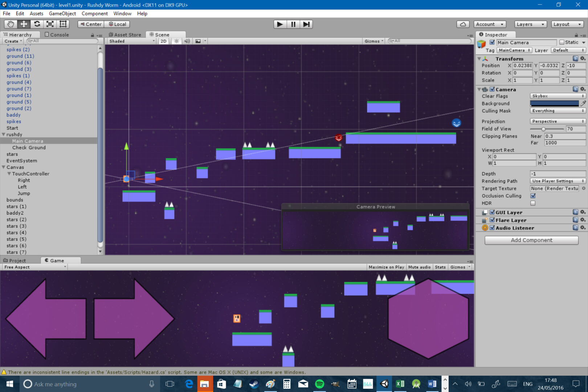The width and height of the screenshot is (588, 392).
Task: Open the GameObject menu
Action: click(62, 13)
